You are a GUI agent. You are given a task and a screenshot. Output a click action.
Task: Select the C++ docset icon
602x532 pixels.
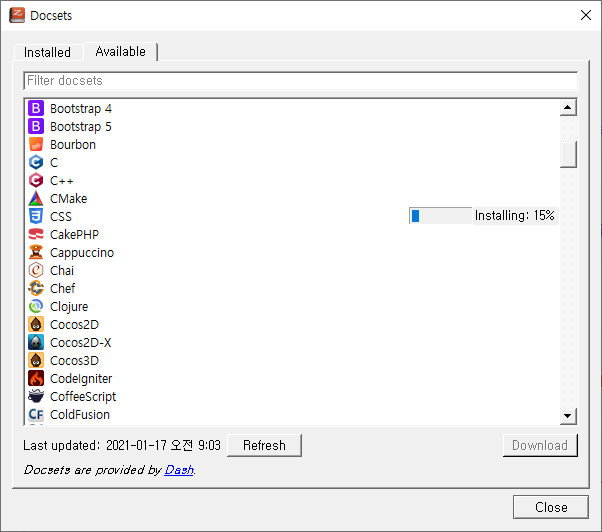(x=36, y=180)
